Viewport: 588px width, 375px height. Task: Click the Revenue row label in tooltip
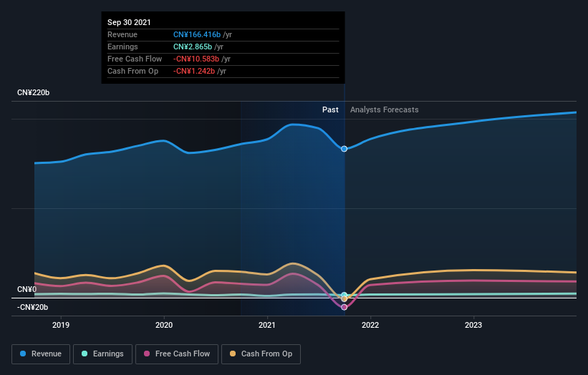(x=122, y=34)
